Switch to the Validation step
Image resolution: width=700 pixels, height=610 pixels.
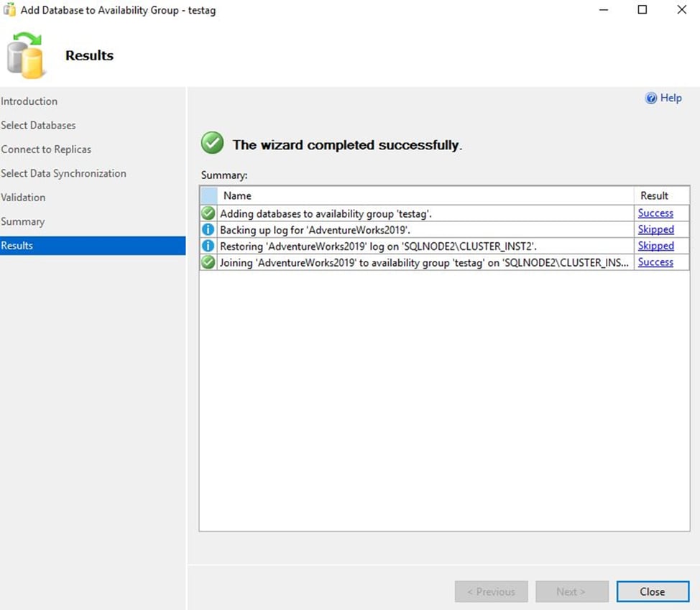[23, 198]
